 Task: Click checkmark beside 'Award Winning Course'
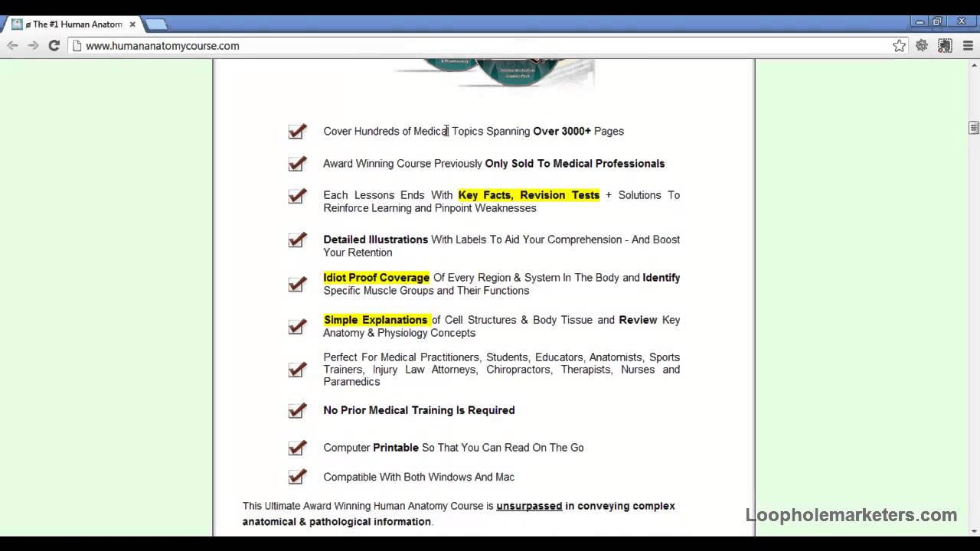pyautogui.click(x=297, y=164)
